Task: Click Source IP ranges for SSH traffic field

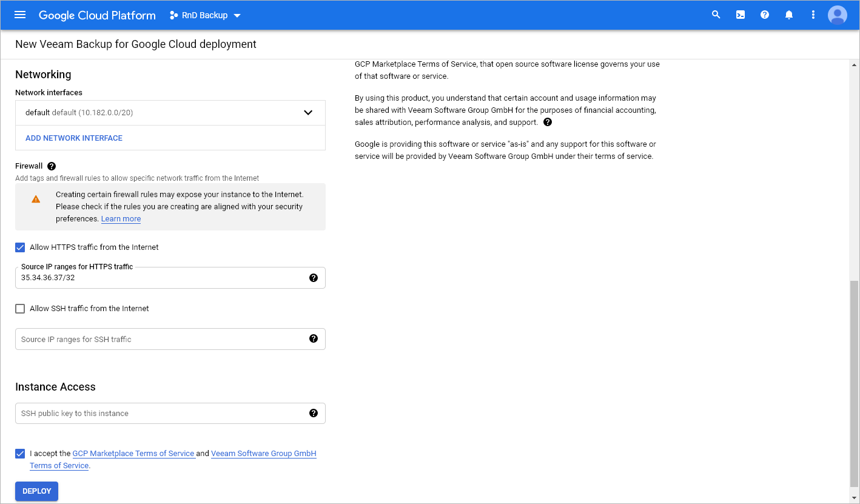Action: point(170,339)
